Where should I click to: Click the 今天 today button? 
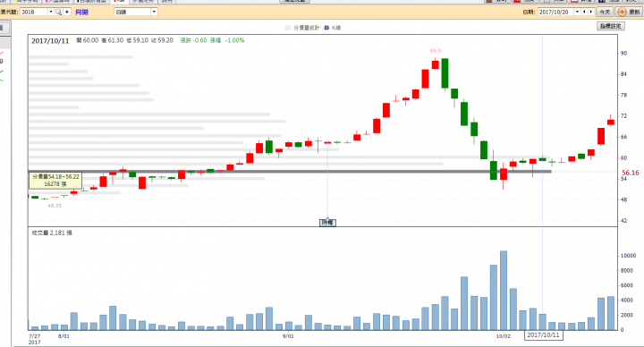[605, 12]
